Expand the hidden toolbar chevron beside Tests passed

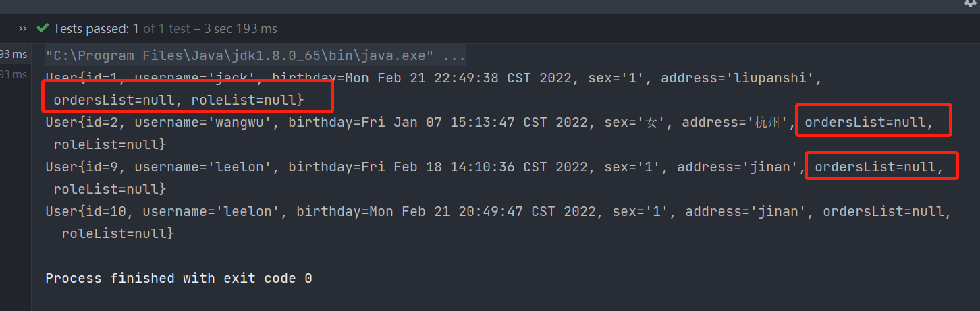pyautogui.click(x=23, y=28)
